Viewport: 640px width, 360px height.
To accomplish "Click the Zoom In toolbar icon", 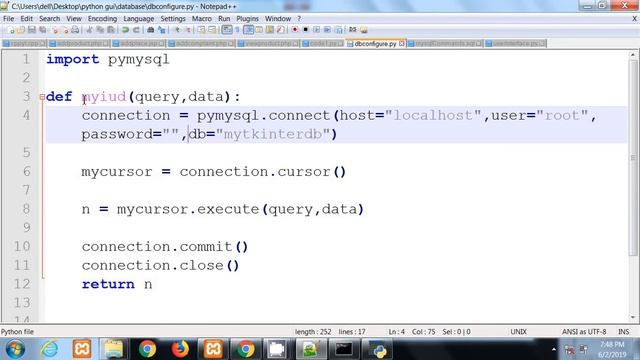I will [177, 30].
